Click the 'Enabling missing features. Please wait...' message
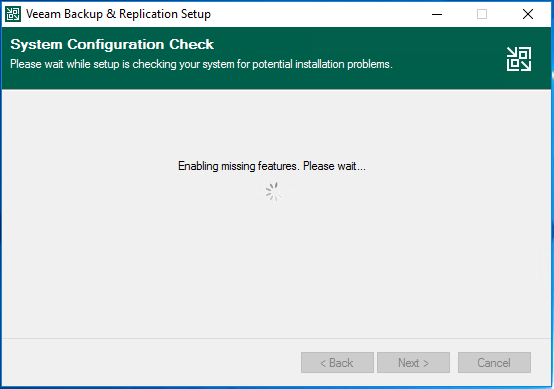This screenshot has height=389, width=554. (x=272, y=166)
